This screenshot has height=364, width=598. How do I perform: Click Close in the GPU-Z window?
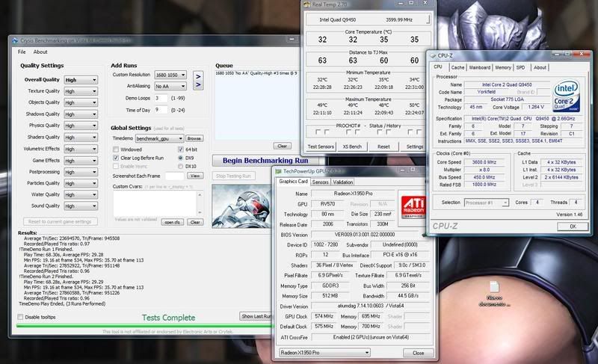(419, 353)
